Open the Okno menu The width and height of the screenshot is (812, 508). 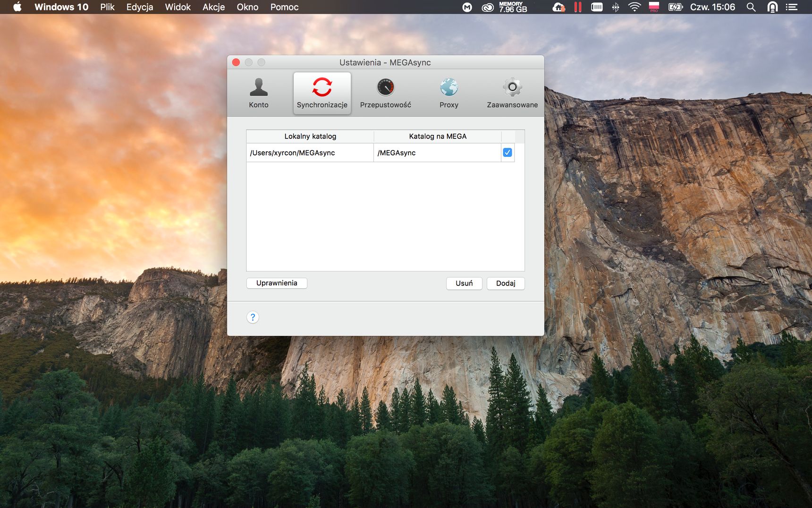coord(247,7)
